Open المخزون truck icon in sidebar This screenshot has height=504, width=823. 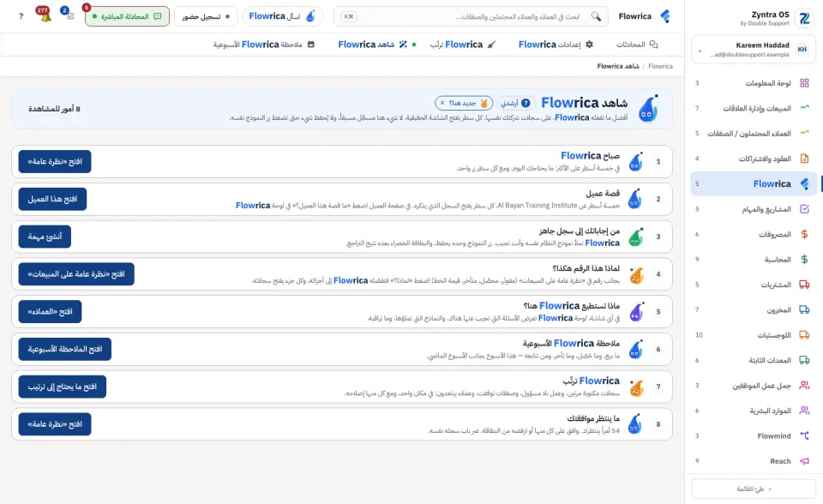coord(804,309)
